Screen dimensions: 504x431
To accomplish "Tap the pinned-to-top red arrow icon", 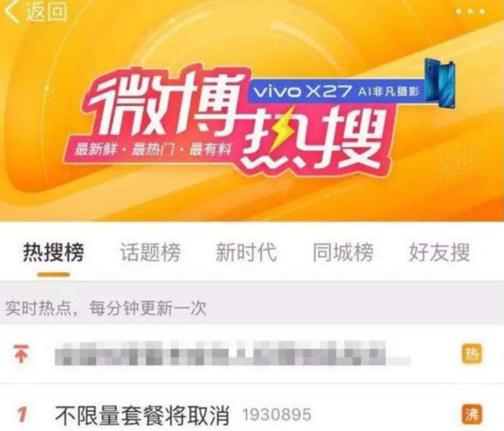I will (x=21, y=353).
